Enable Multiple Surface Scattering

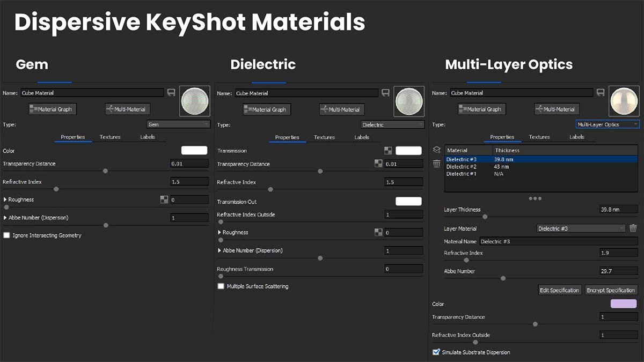click(x=221, y=286)
